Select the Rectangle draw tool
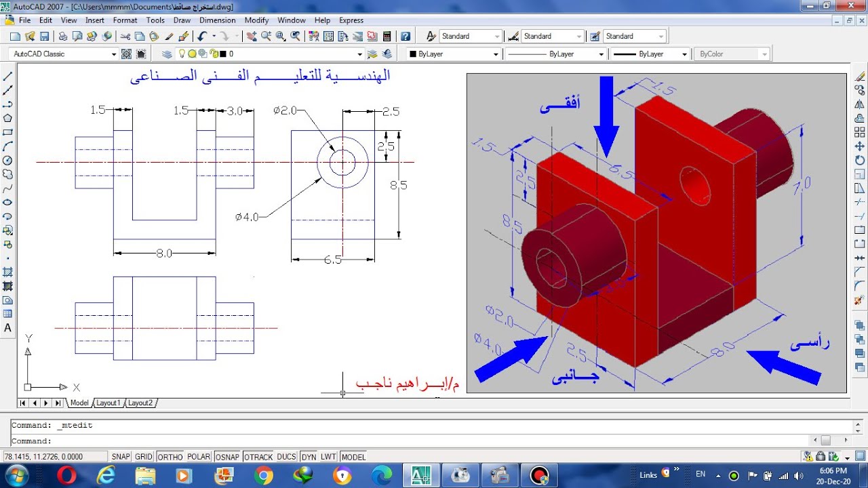The width and height of the screenshot is (868, 488). [x=8, y=132]
